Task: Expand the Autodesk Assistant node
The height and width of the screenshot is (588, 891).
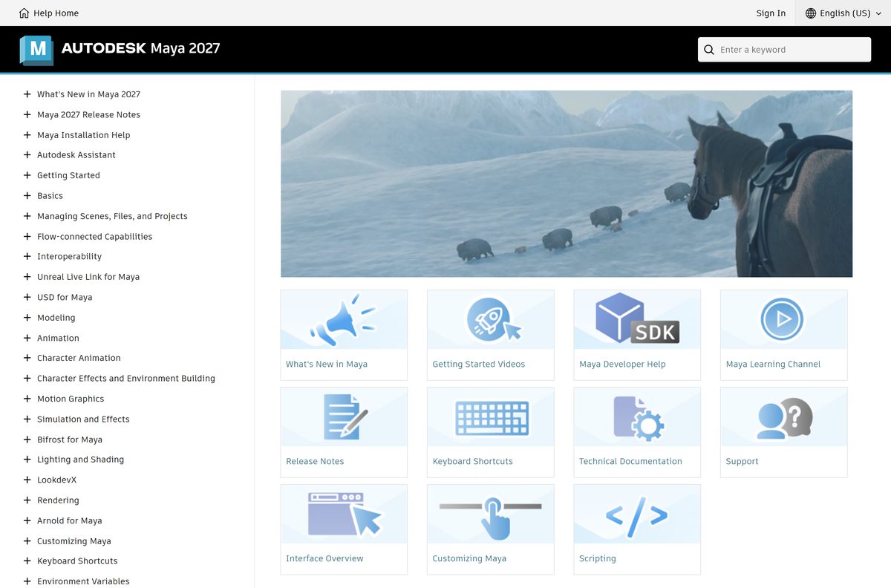Action: [27, 155]
